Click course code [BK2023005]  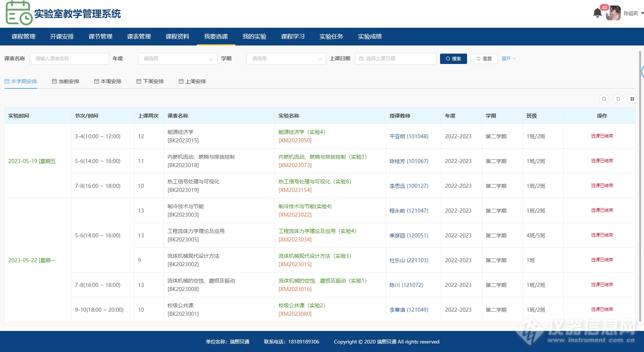[x=183, y=240]
